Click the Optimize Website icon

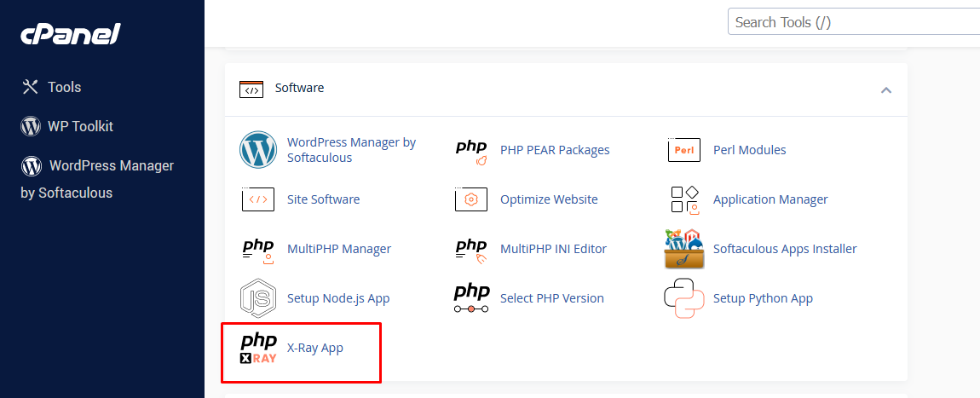(470, 199)
